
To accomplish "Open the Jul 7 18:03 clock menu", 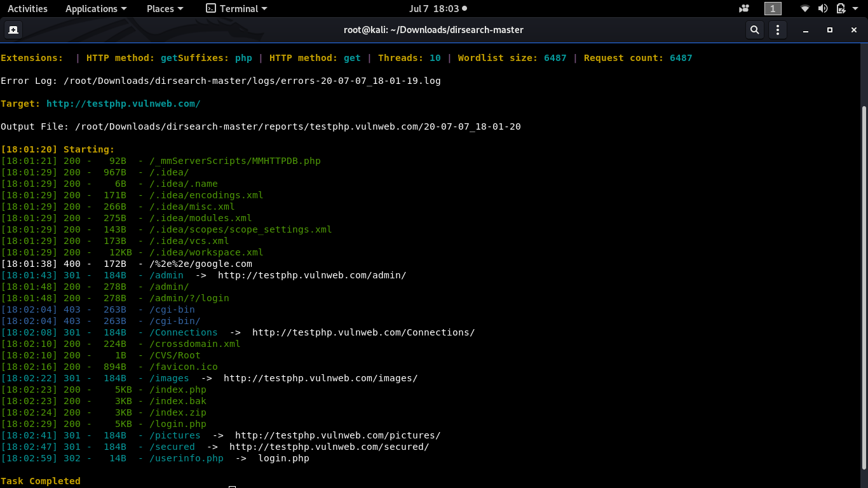I will pos(438,9).
